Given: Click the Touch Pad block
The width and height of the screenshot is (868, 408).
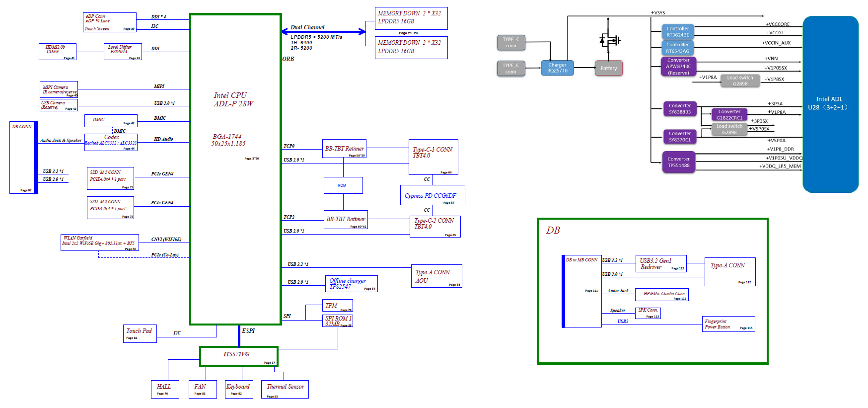Looking at the screenshot, I should pyautogui.click(x=140, y=333).
